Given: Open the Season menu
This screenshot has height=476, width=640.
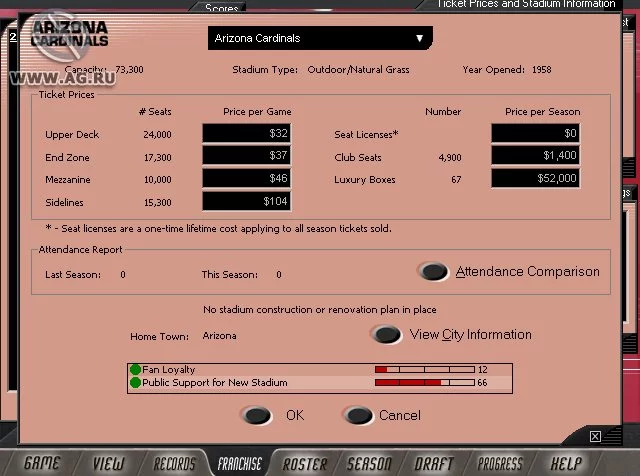Looking at the screenshot, I should 369,463.
